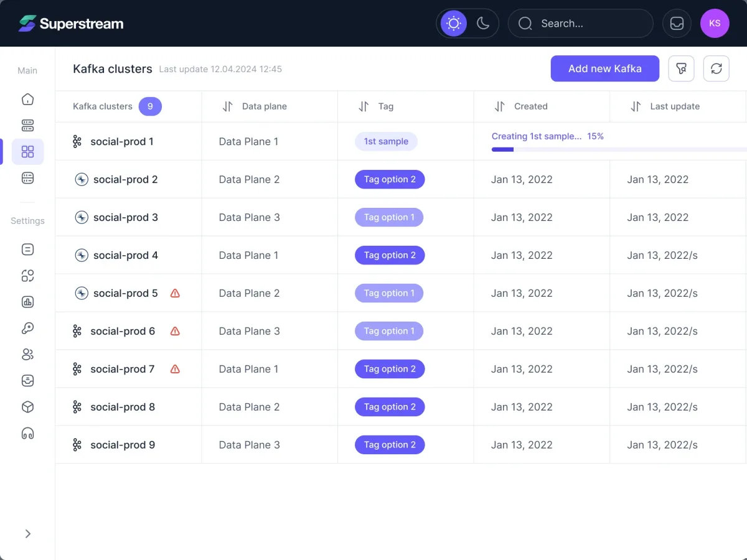Click the Last update 12.04.2024 12:45 text
Screen dimensions: 747x560
[220, 69]
